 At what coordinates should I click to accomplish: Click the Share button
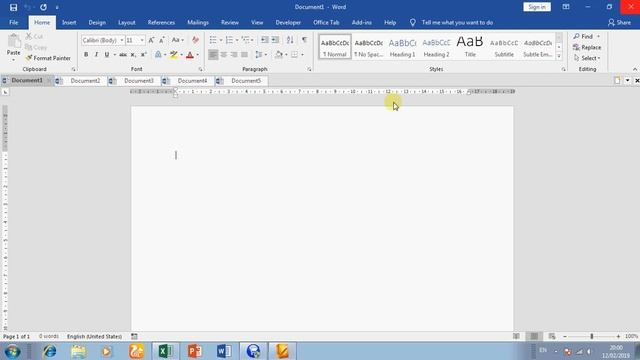(619, 23)
